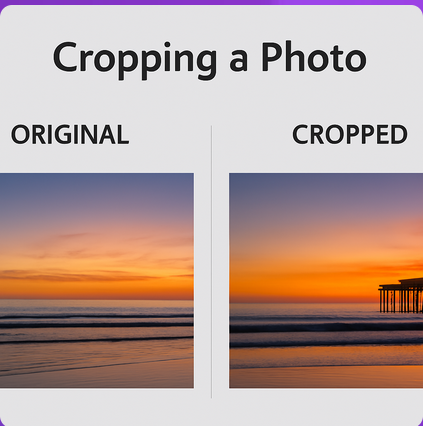Click the word "Cropping" in the title
Screen dimensions: 423x426
click(135, 60)
